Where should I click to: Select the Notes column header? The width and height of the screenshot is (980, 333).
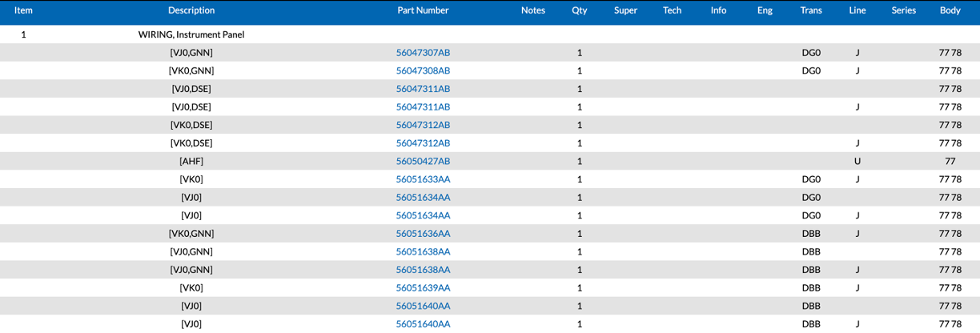(532, 10)
